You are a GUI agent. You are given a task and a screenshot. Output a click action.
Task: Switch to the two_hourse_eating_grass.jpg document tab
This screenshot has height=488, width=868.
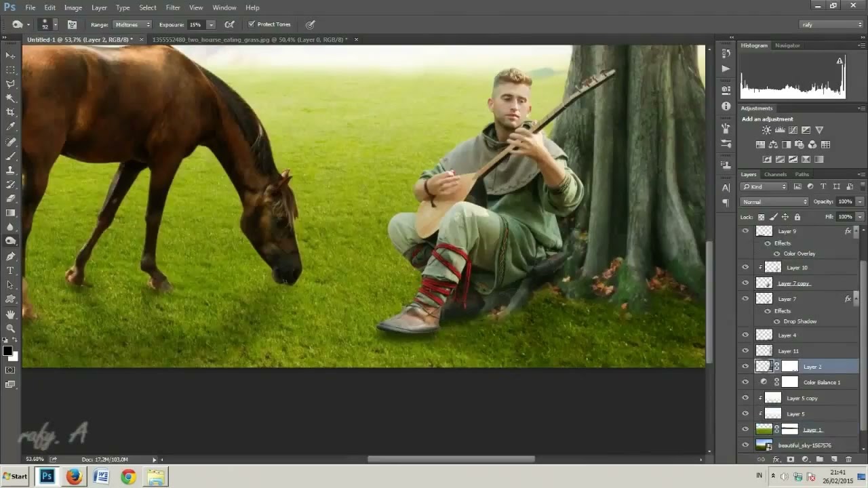(250, 39)
